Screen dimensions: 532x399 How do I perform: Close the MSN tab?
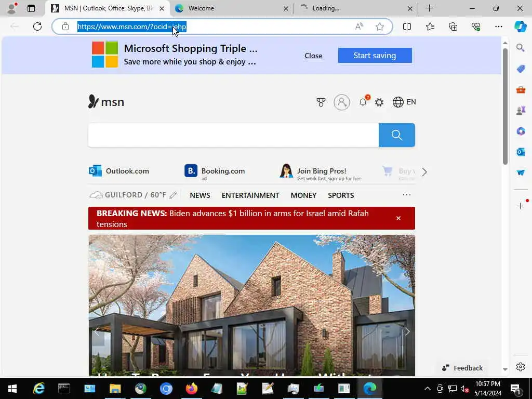(162, 8)
